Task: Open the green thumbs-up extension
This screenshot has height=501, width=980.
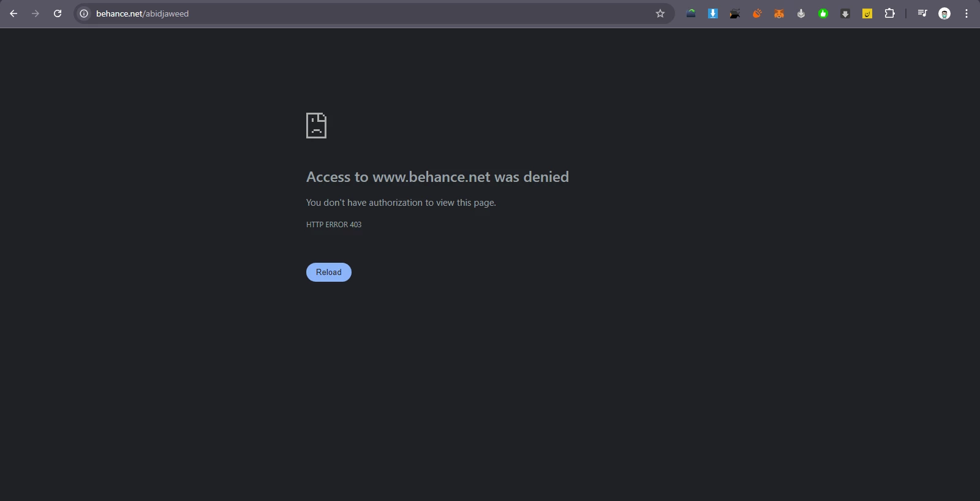Action: [823, 13]
